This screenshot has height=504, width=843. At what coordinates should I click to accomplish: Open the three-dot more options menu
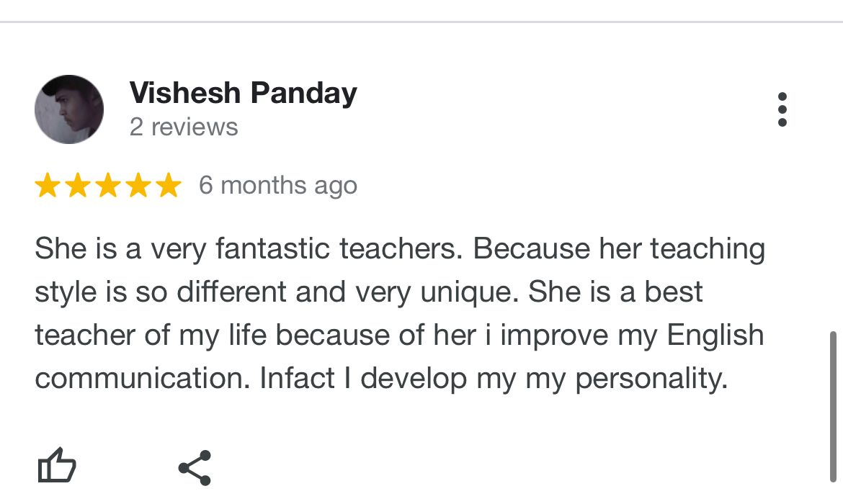782,110
